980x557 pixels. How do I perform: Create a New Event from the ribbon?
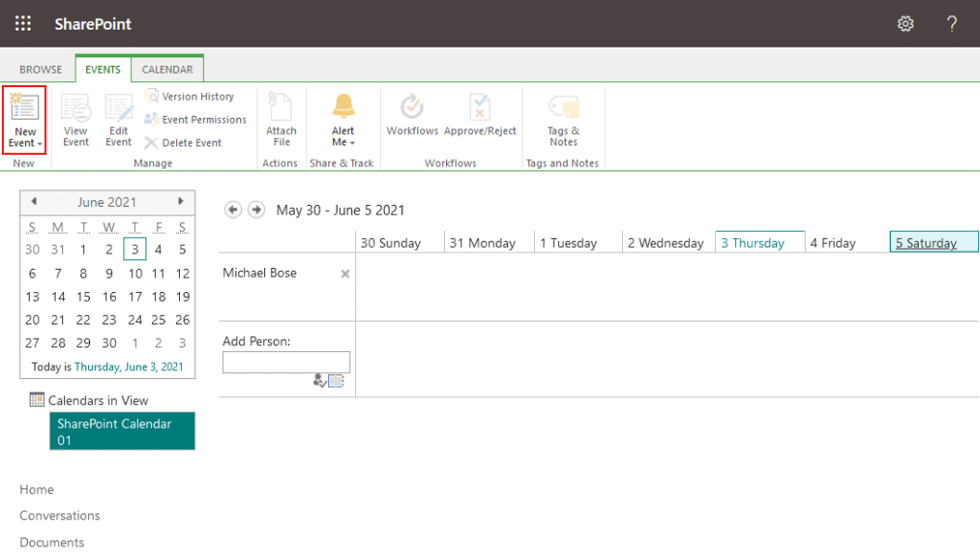point(24,120)
